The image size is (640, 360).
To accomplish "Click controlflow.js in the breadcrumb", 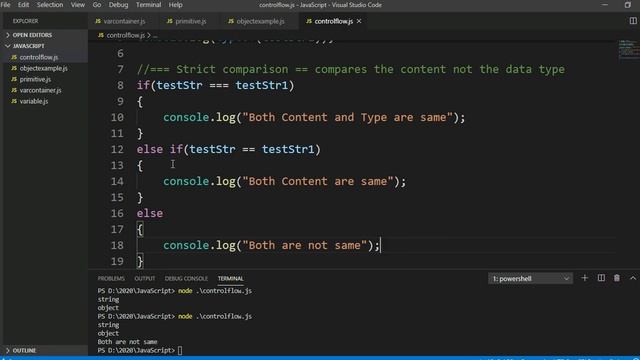I will coord(125,36).
